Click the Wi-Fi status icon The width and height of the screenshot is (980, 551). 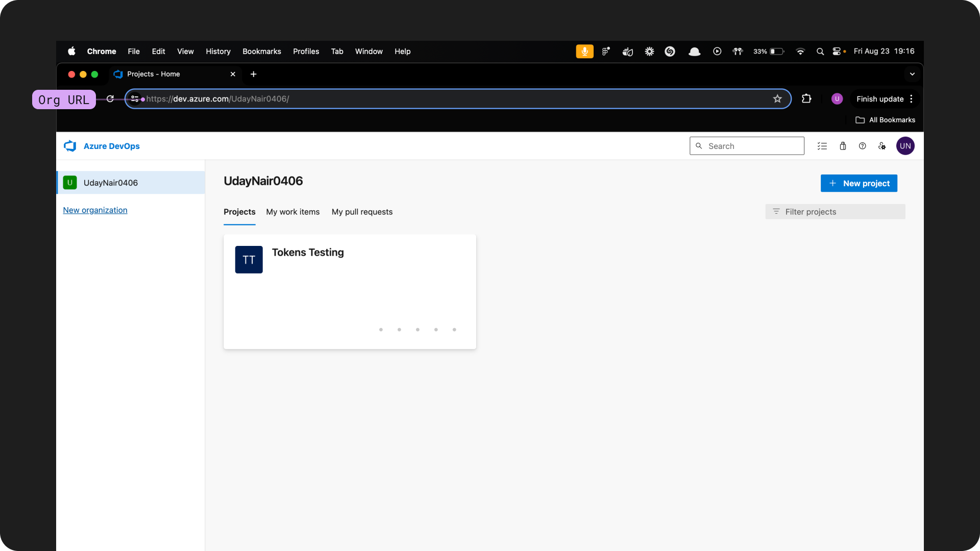click(800, 51)
